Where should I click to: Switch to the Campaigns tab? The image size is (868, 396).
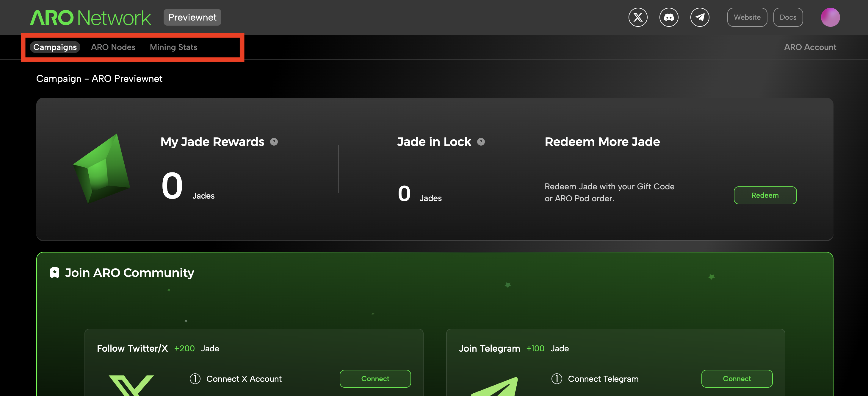[x=55, y=47]
